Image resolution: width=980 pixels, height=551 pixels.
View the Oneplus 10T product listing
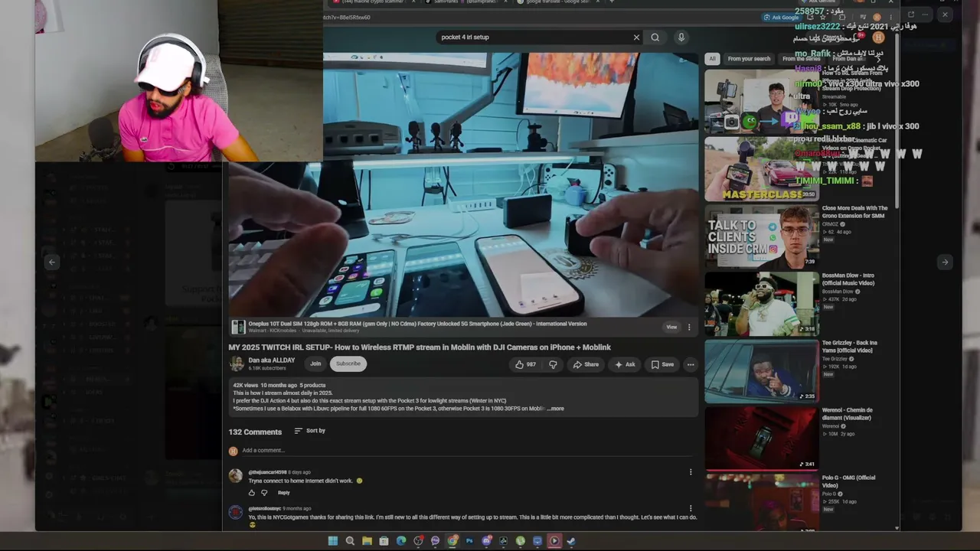(x=671, y=327)
